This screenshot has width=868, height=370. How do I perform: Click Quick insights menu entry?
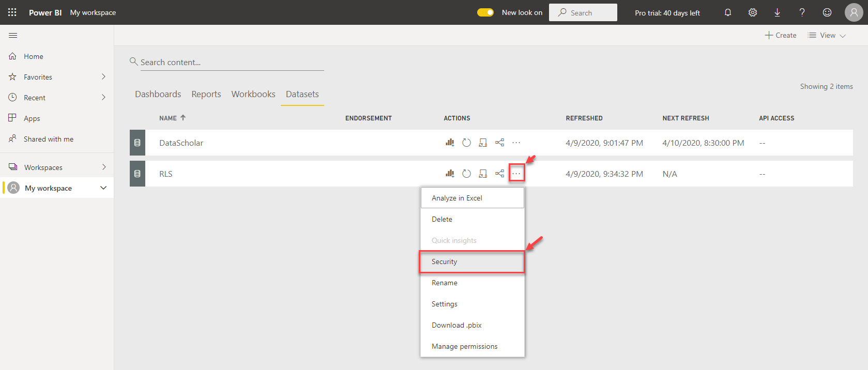point(473,240)
